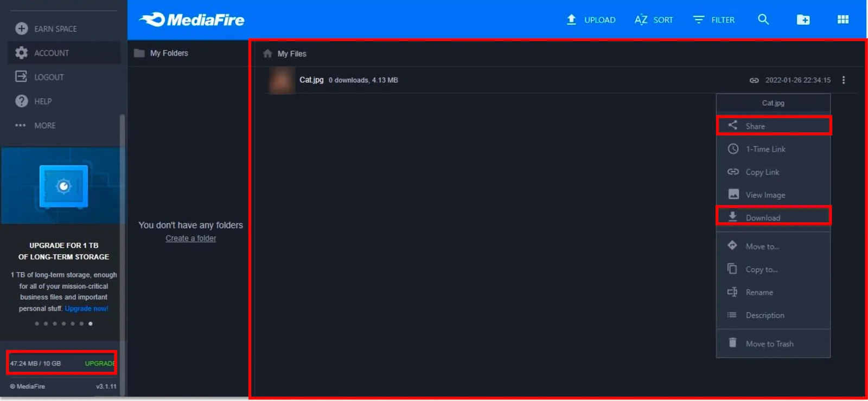The image size is (868, 401).
Task: Click the link icon next to Cat.jpg date
Action: (x=754, y=80)
